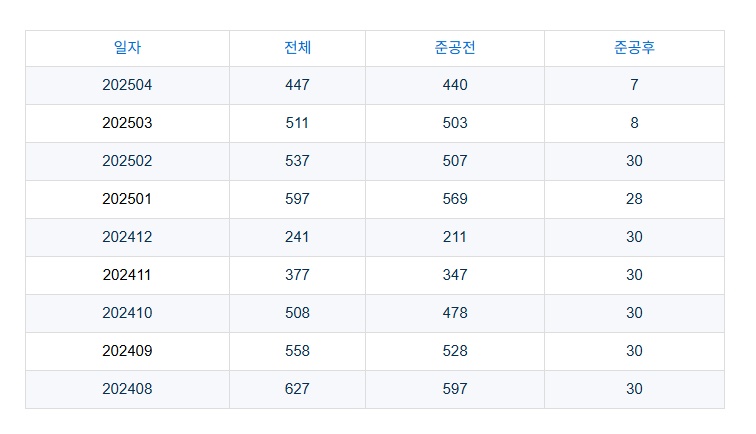The height and width of the screenshot is (434, 756).
Task: Click the 전체 column header
Action: point(297,48)
